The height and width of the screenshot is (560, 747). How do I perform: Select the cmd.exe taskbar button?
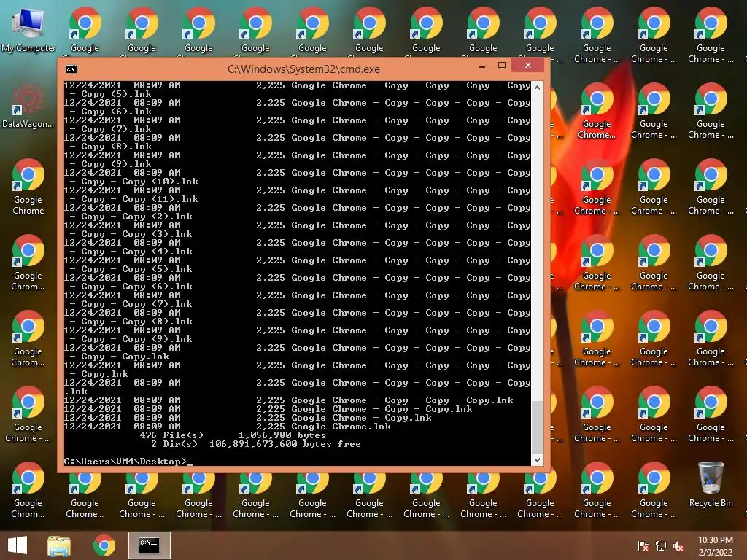(149, 545)
